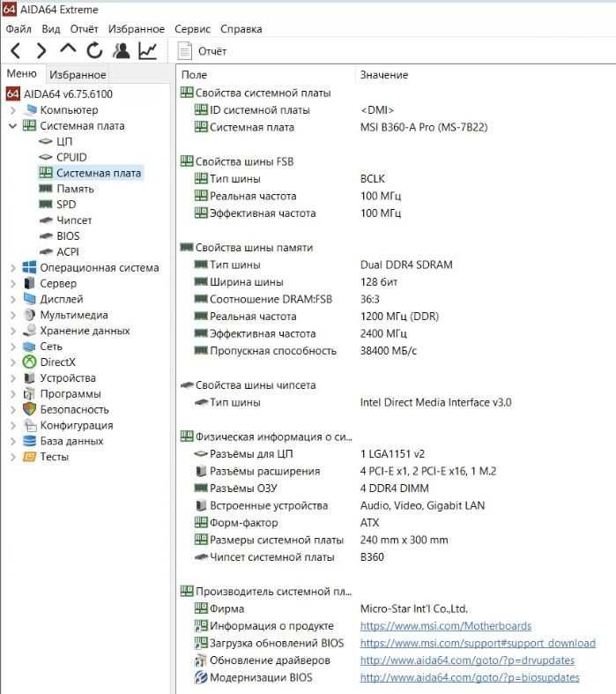The image size is (616, 694).
Task: Select the ACPI tree item
Action: (68, 252)
